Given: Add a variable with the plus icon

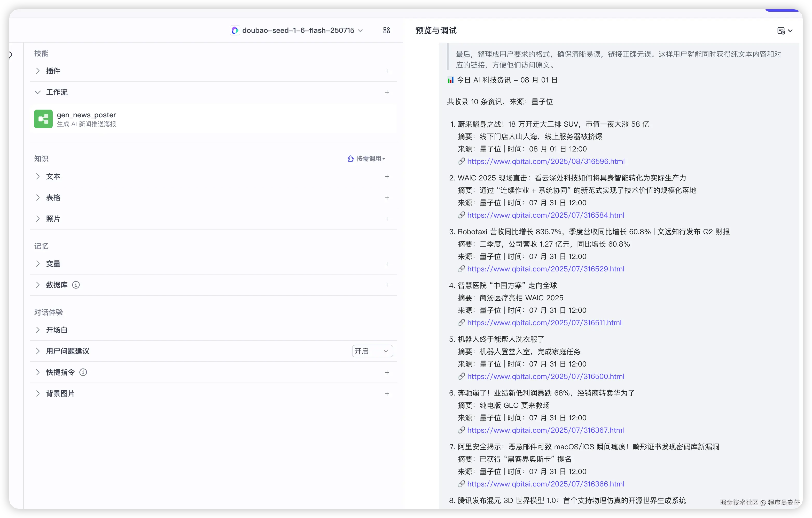Looking at the screenshot, I should tap(387, 264).
